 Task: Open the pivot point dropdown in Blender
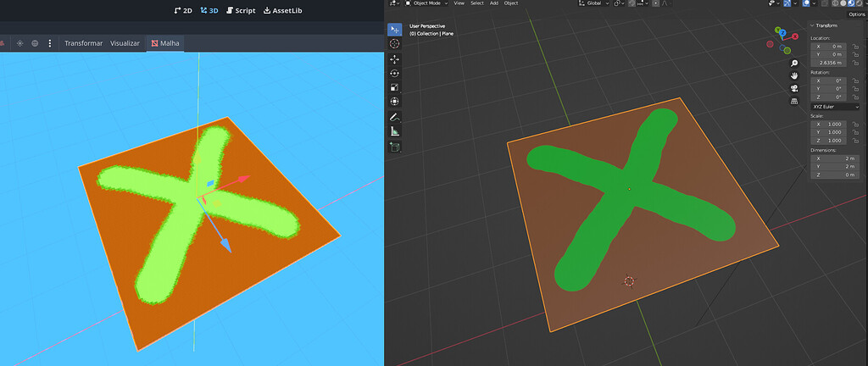(619, 3)
